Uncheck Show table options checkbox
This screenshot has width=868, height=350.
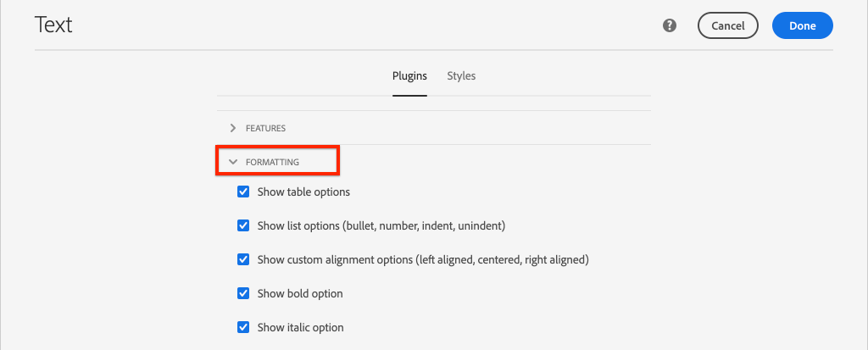pyautogui.click(x=243, y=192)
